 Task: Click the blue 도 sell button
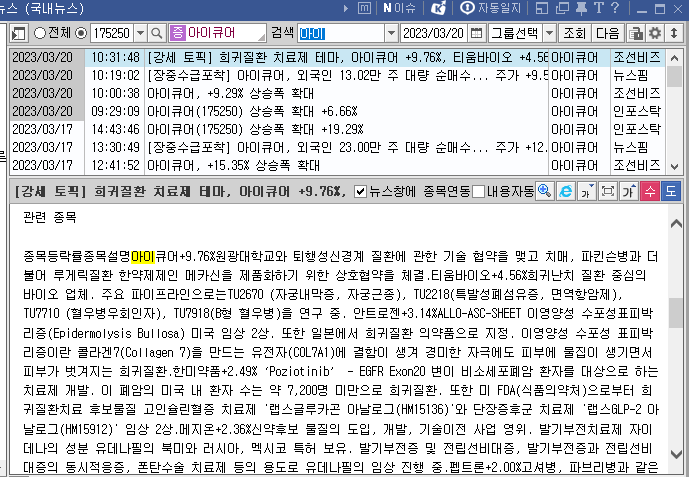(671, 192)
